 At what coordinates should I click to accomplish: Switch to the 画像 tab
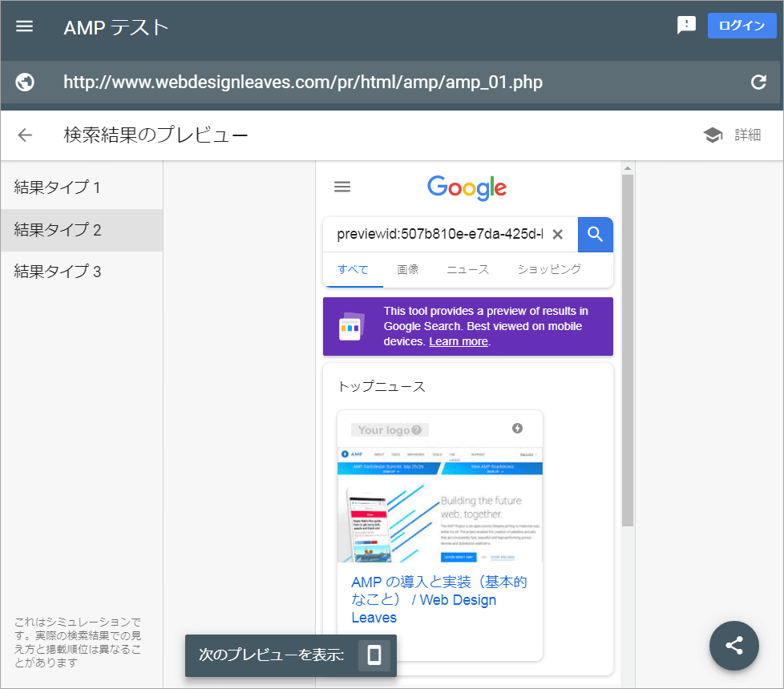coord(407,269)
